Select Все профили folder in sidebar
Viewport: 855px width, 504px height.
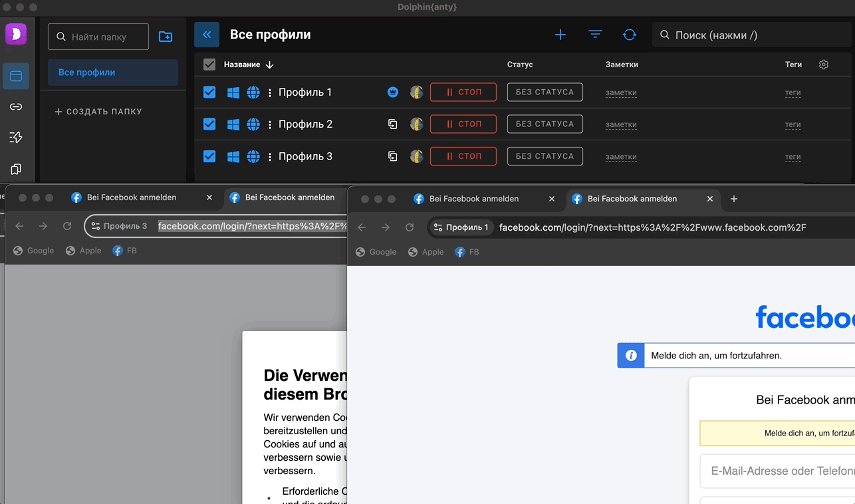pos(112,72)
